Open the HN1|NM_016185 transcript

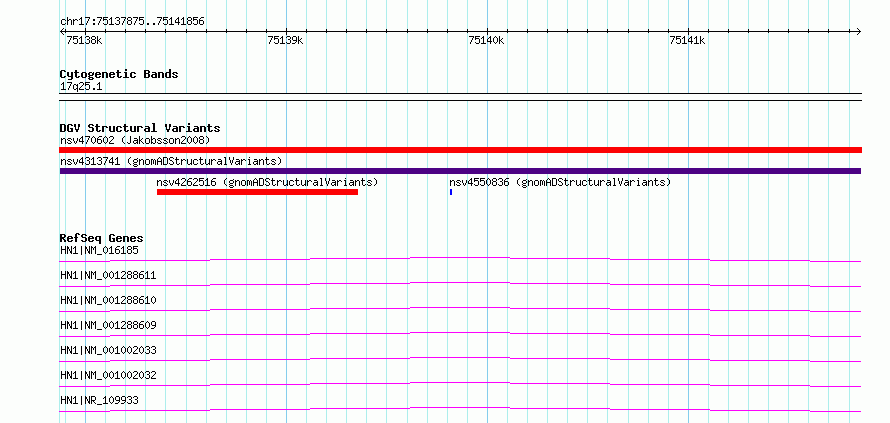99,250
